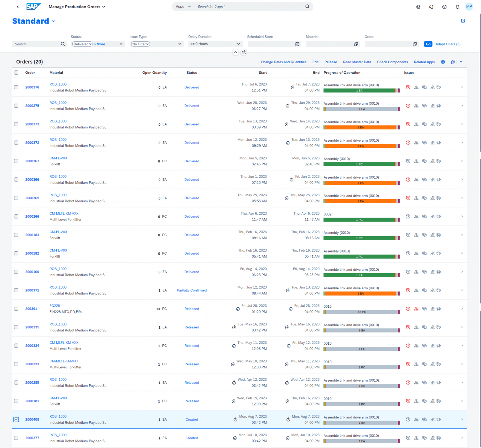Click the Related Apps menu
Image resolution: width=481 pixels, height=448 pixels.
[x=424, y=62]
